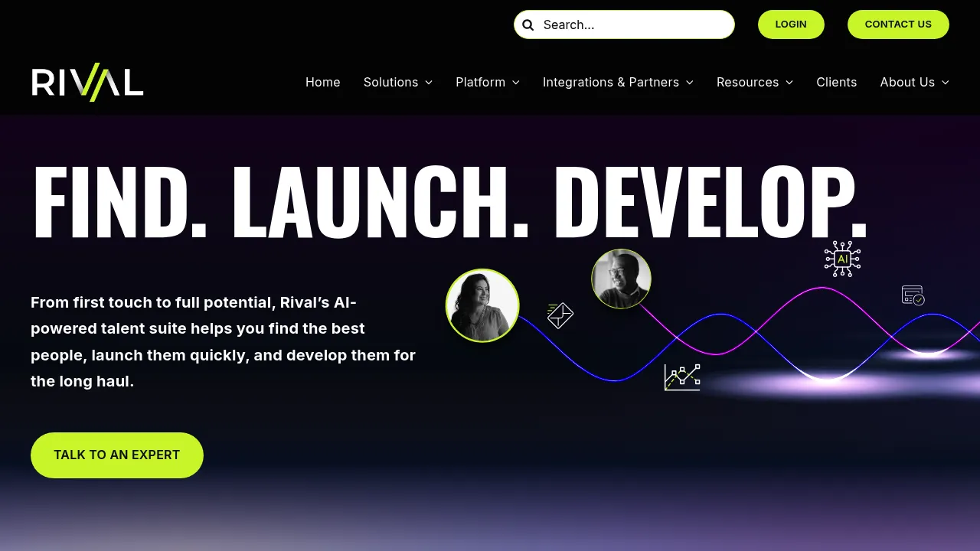Click the card with checkmark icon
980x551 pixels.
(x=913, y=295)
